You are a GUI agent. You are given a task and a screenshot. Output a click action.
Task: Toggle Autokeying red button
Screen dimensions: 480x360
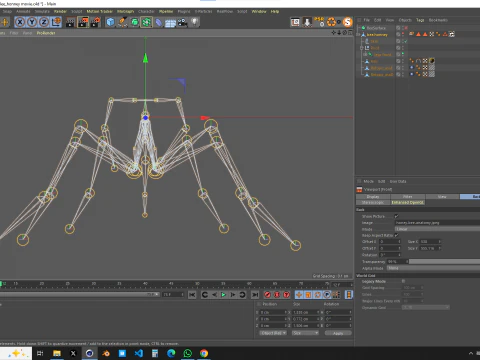(277, 295)
